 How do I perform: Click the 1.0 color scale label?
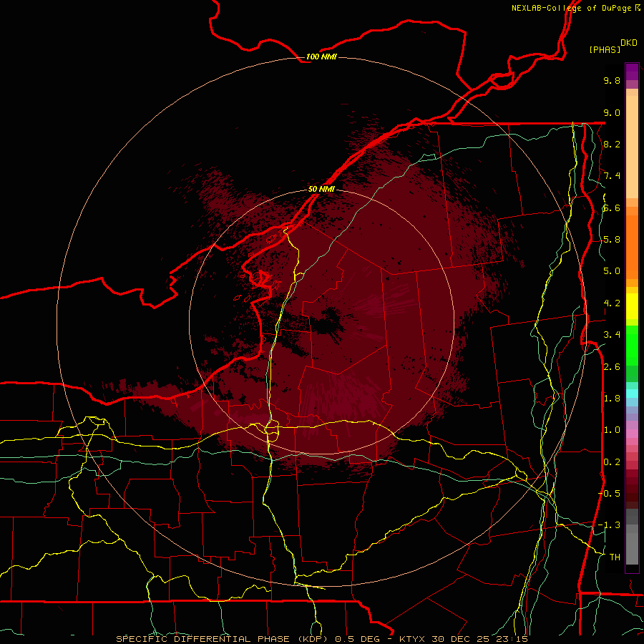click(612, 430)
